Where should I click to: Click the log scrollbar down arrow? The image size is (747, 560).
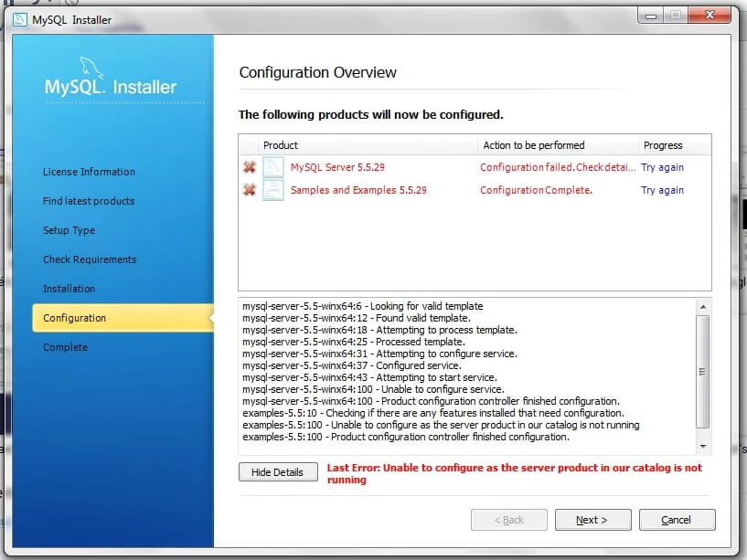tap(703, 446)
